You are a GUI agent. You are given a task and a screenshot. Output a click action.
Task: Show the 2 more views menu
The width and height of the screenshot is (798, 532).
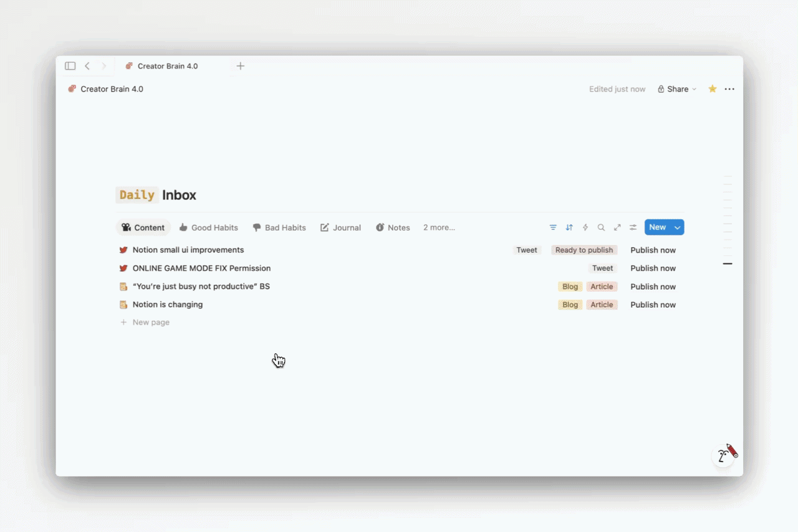[x=439, y=227]
